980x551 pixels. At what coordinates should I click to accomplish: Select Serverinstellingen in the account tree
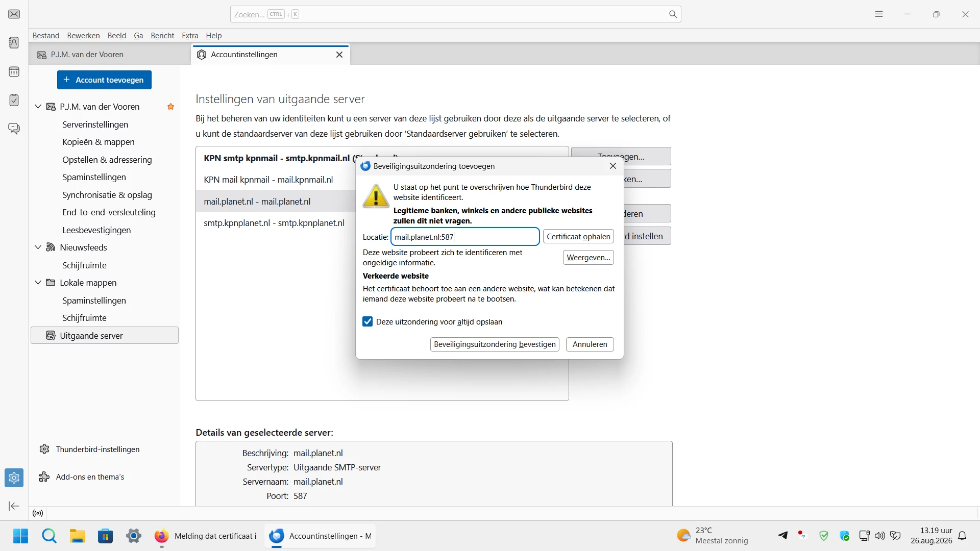pyautogui.click(x=95, y=124)
